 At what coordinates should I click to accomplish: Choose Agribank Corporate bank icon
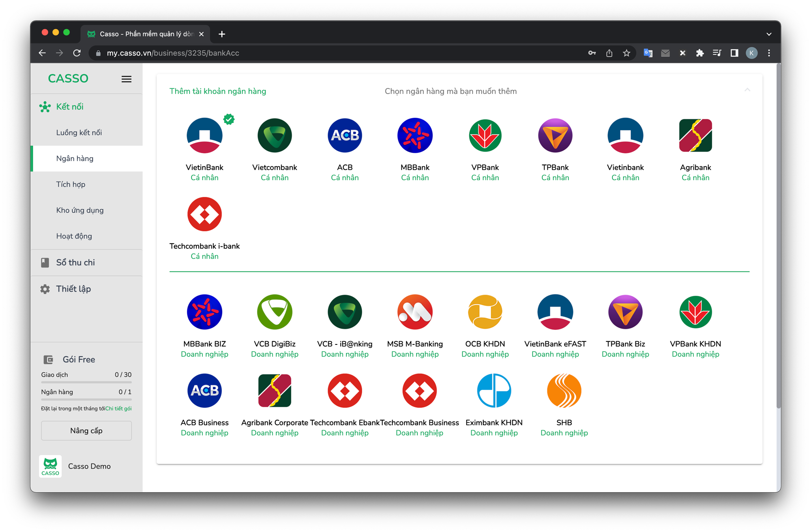coord(275,391)
